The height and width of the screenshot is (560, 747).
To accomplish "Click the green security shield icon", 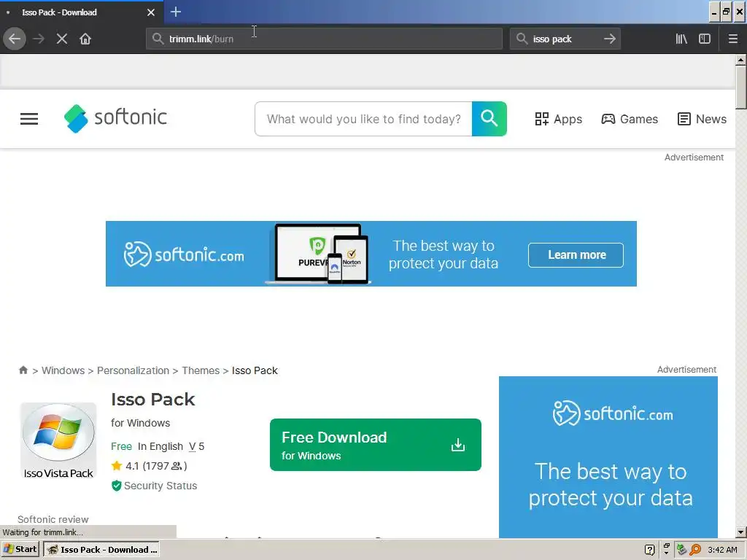I will [x=116, y=486].
